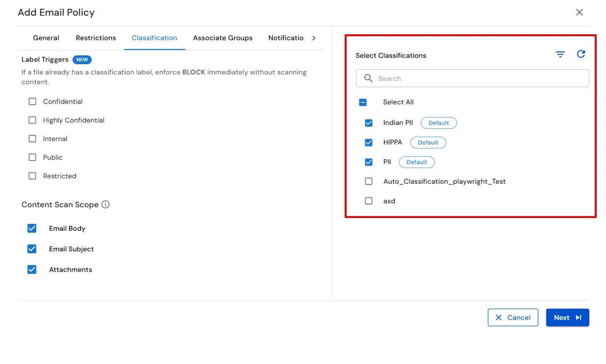The height and width of the screenshot is (364, 606).
Task: Switch to the General tab
Action: 46,38
